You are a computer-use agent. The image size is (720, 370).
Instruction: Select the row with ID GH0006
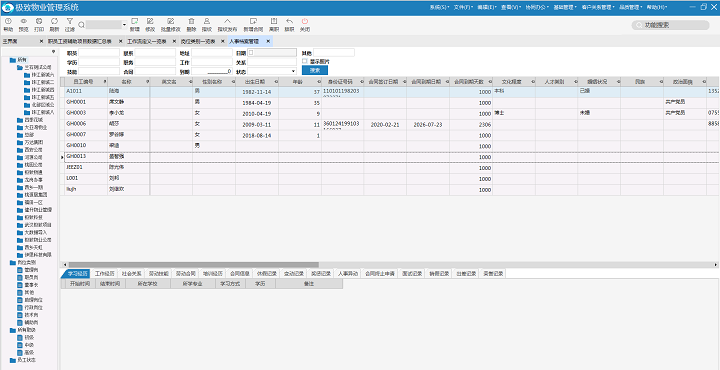pyautogui.click(x=389, y=124)
